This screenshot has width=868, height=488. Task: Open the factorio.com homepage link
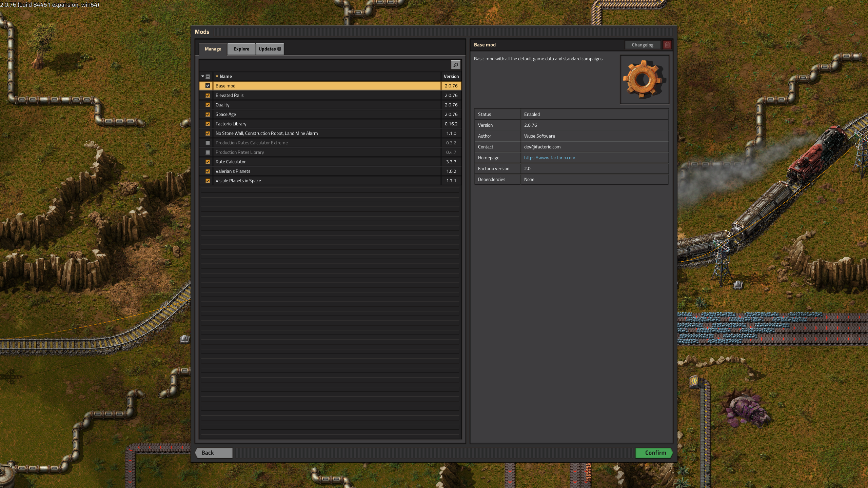pyautogui.click(x=549, y=158)
